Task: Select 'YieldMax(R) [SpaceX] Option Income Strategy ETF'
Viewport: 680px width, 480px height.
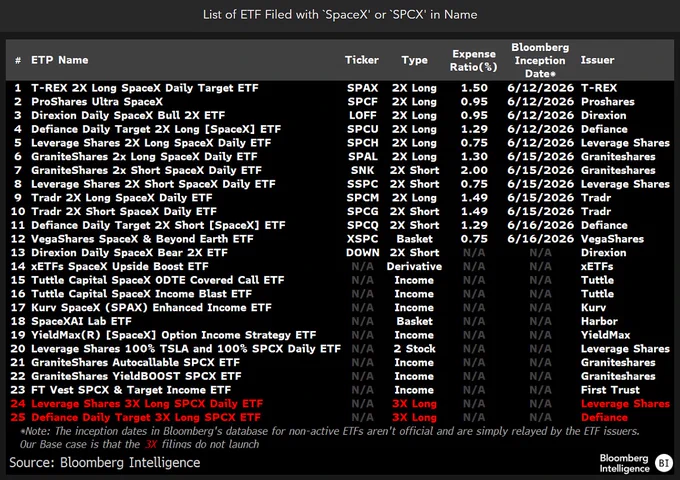Action: pyautogui.click(x=173, y=335)
